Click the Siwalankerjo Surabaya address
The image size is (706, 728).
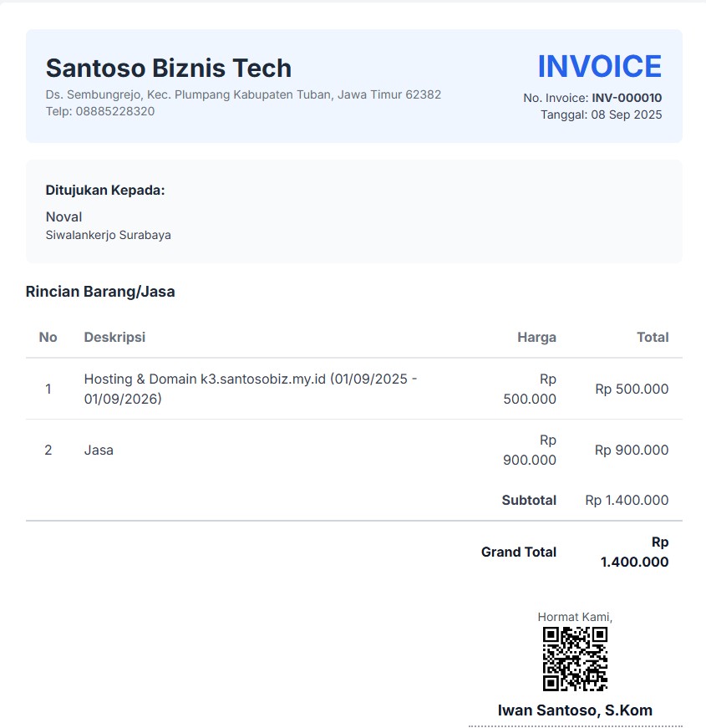(x=109, y=235)
